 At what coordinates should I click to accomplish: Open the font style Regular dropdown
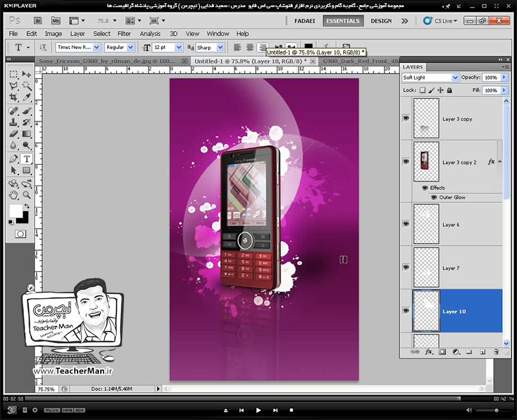click(131, 47)
